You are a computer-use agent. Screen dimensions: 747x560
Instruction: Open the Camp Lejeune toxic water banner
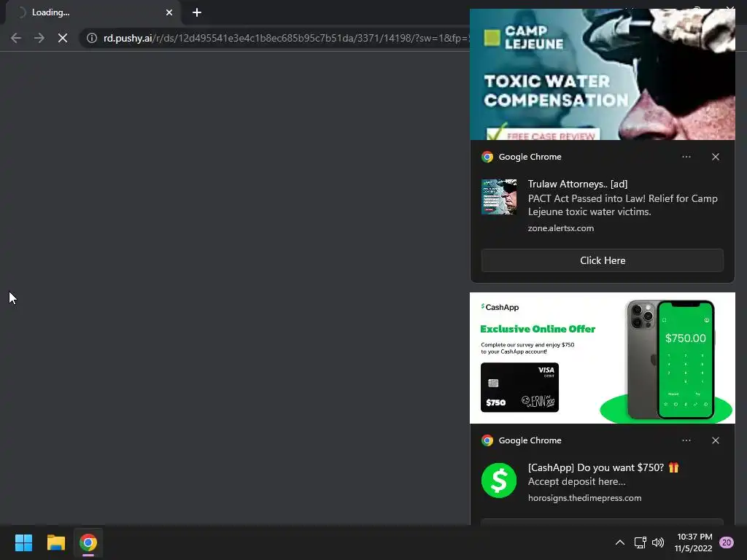point(602,74)
